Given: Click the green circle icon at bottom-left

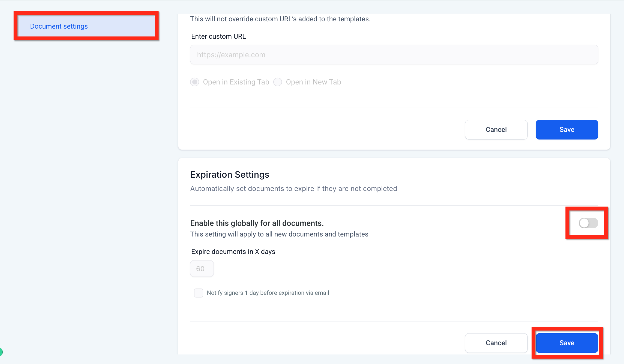Looking at the screenshot, I should (x=1, y=352).
